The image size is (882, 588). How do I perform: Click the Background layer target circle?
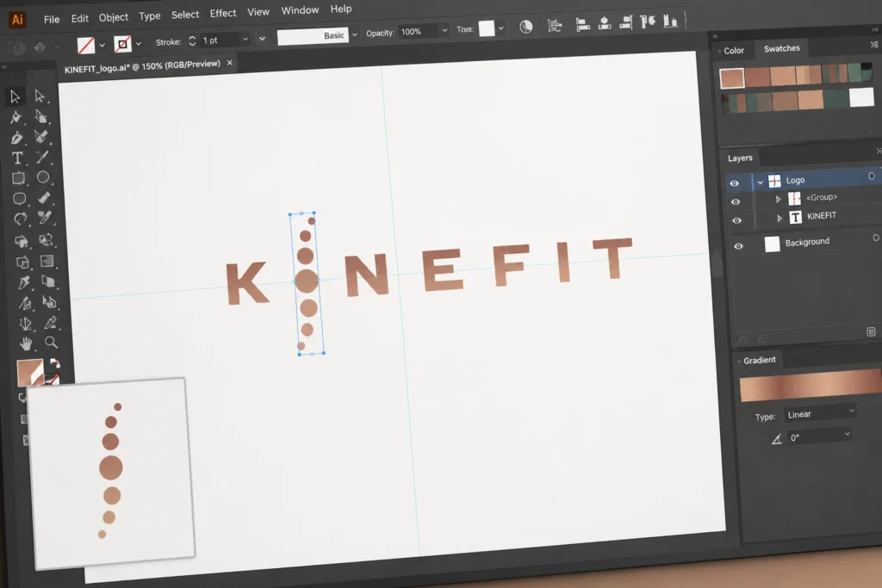[x=876, y=238]
